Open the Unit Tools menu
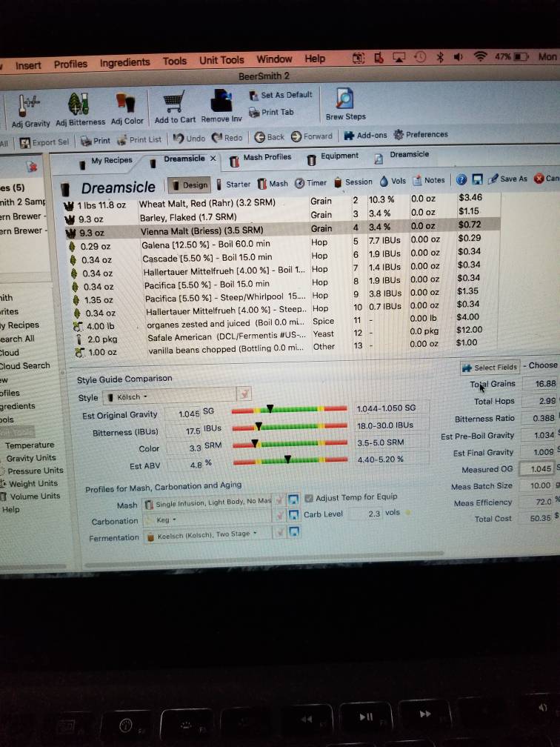The width and height of the screenshot is (560, 747). click(221, 60)
